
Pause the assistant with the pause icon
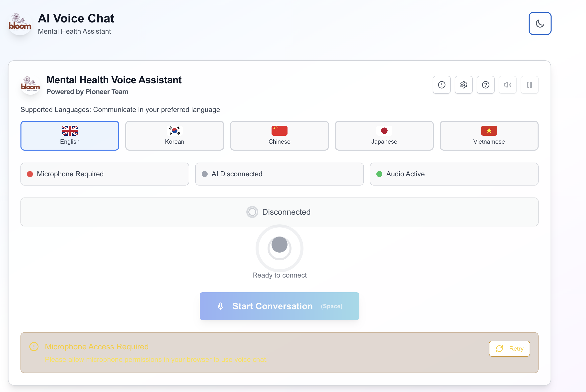[x=529, y=85]
